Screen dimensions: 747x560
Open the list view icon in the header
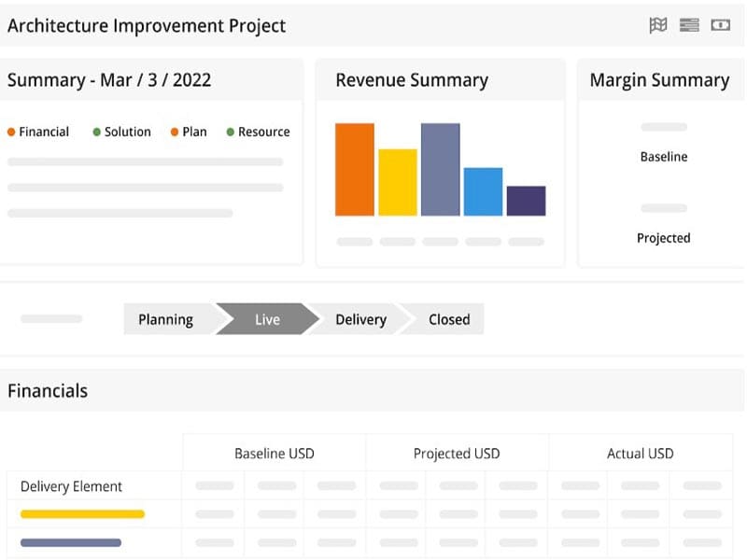coord(689,25)
